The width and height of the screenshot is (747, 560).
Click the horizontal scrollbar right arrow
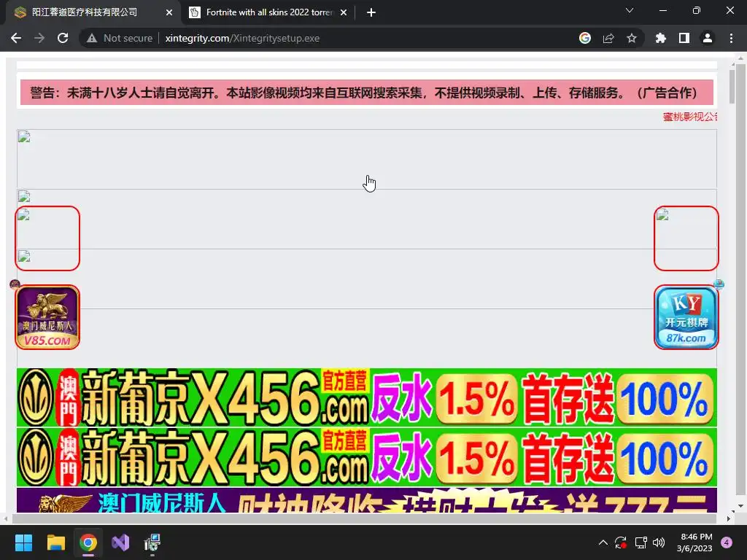coord(729,518)
